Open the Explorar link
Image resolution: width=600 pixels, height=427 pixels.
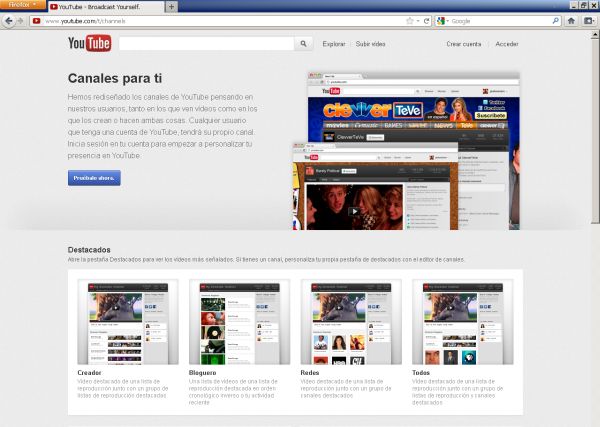pyautogui.click(x=334, y=44)
